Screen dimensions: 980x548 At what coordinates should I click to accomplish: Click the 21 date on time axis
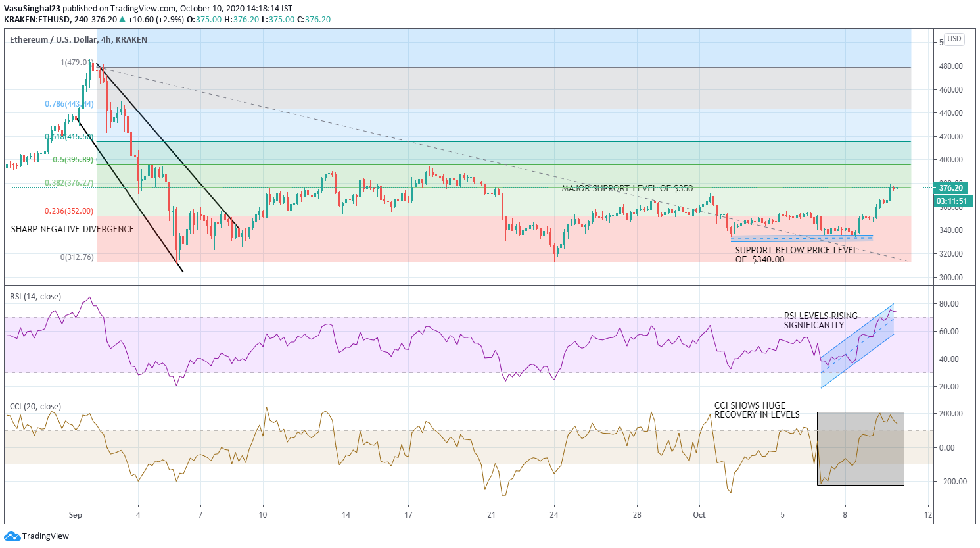[491, 515]
